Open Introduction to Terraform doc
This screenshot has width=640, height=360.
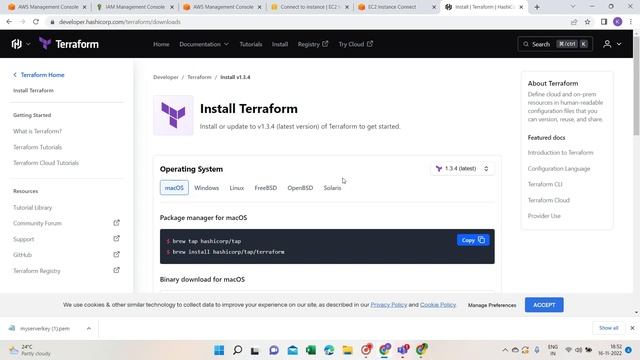(x=560, y=153)
